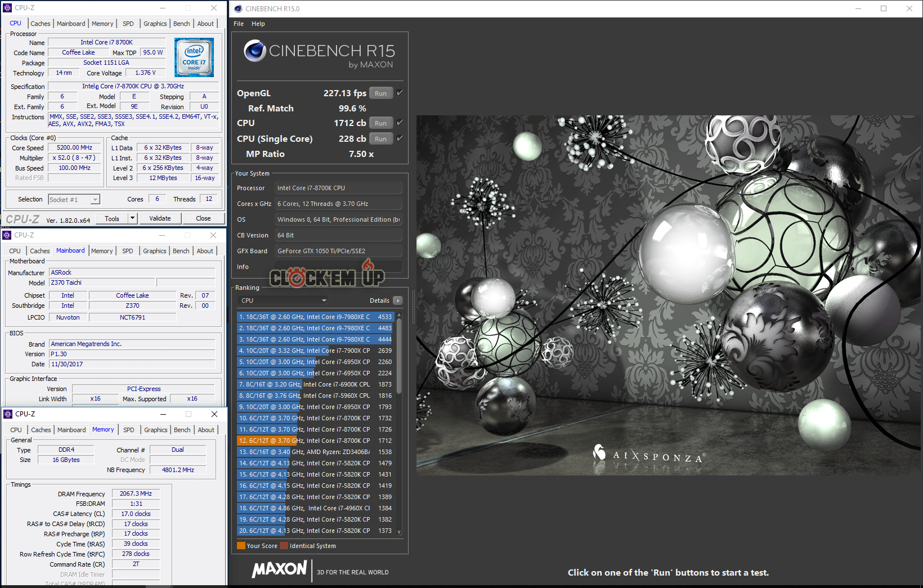Click the CPU-Z icon in the top window's title bar
The image size is (923, 588).
coord(7,8)
